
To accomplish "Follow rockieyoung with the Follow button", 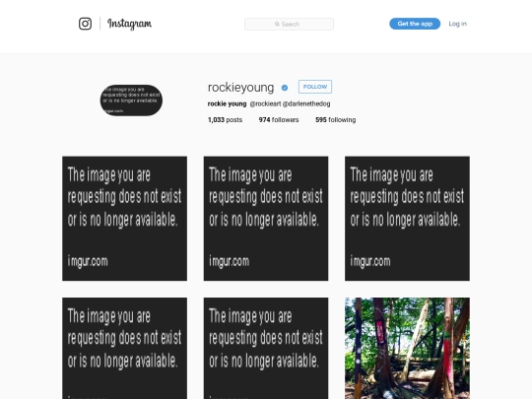I will coord(315,87).
